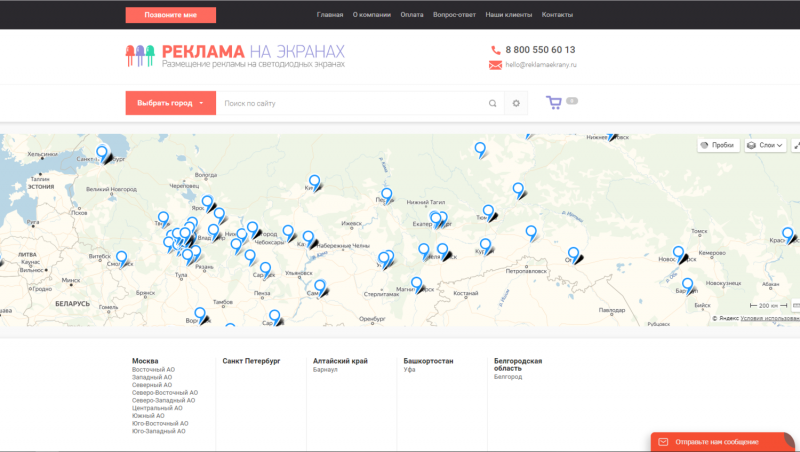This screenshot has height=452, width=800.
Task: Click the map pin at Красноярск
Action: point(788,235)
